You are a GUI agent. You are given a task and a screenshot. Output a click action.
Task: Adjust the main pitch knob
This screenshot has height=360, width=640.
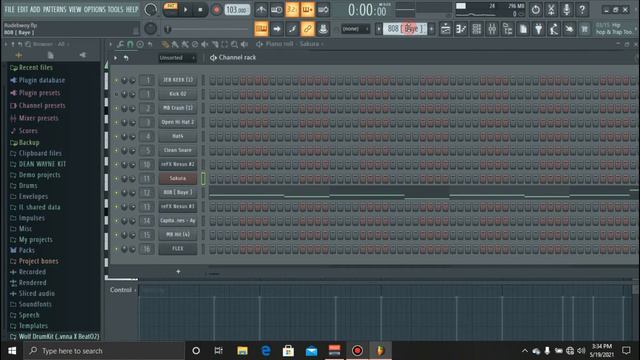click(151, 29)
